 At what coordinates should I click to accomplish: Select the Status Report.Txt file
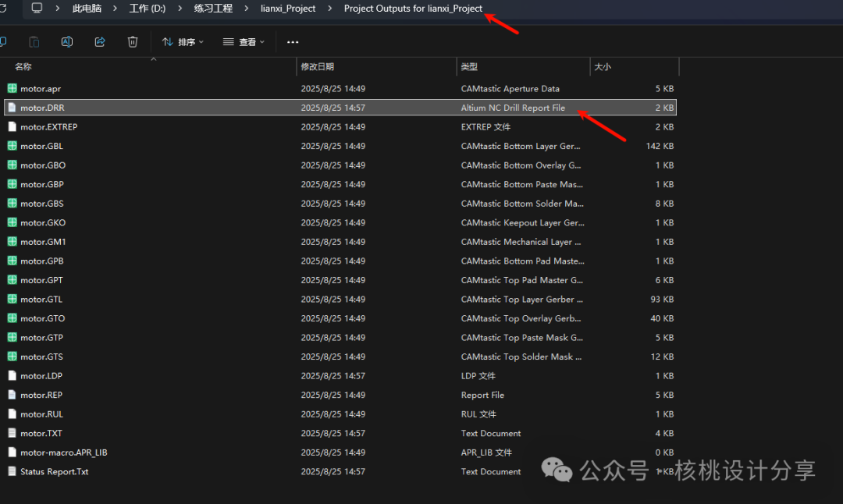pos(54,471)
